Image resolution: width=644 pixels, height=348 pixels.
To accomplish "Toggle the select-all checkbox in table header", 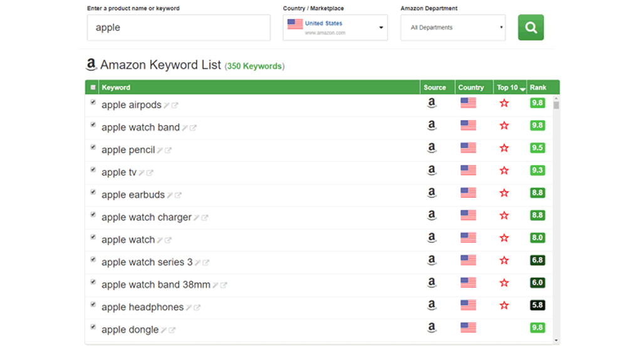I will pos(93,88).
